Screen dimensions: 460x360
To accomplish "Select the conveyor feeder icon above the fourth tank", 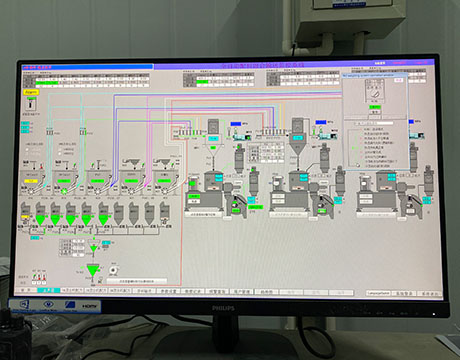I will 131,163.
